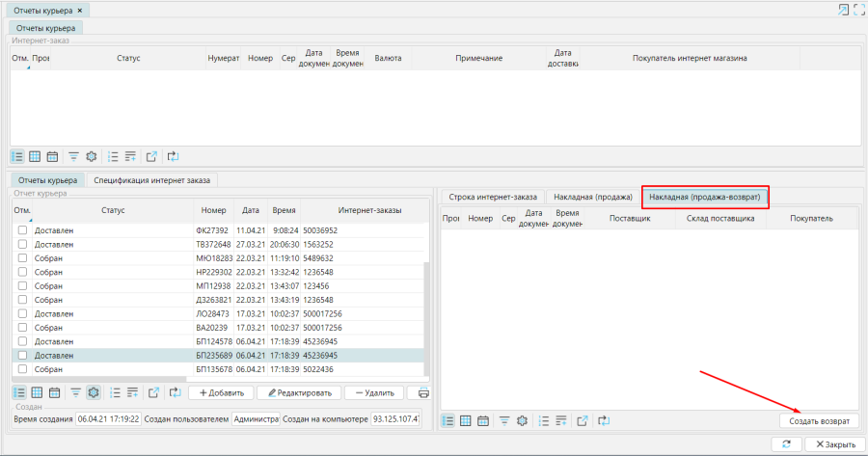Select list view in the invoice panel toolbar
The height and width of the screenshot is (456, 868).
[448, 420]
